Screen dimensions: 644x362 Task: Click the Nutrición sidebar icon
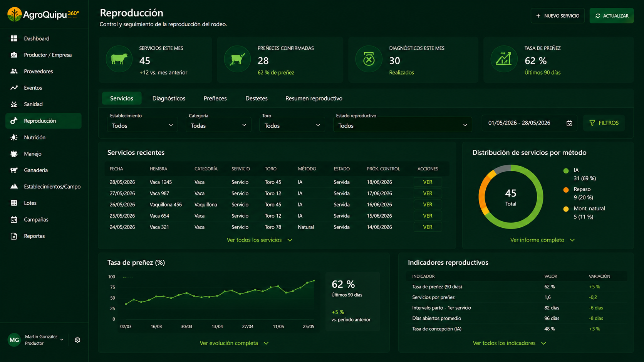[14, 137]
